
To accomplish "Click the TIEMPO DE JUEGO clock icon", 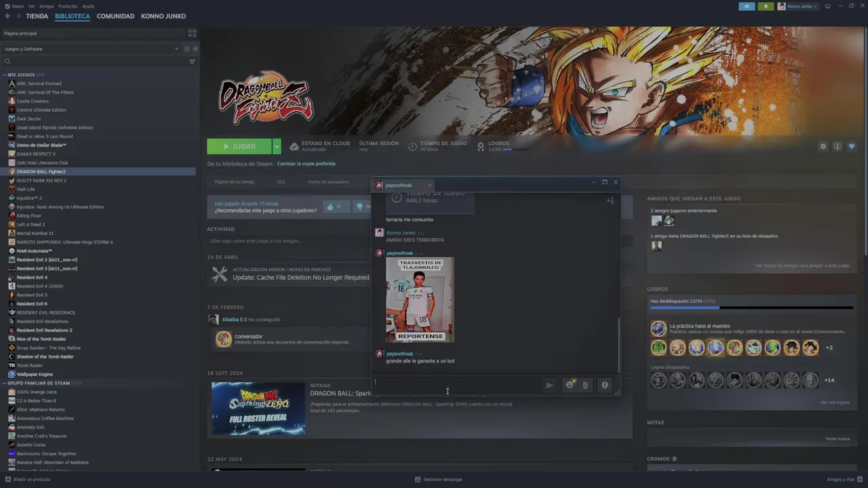I will [413, 146].
